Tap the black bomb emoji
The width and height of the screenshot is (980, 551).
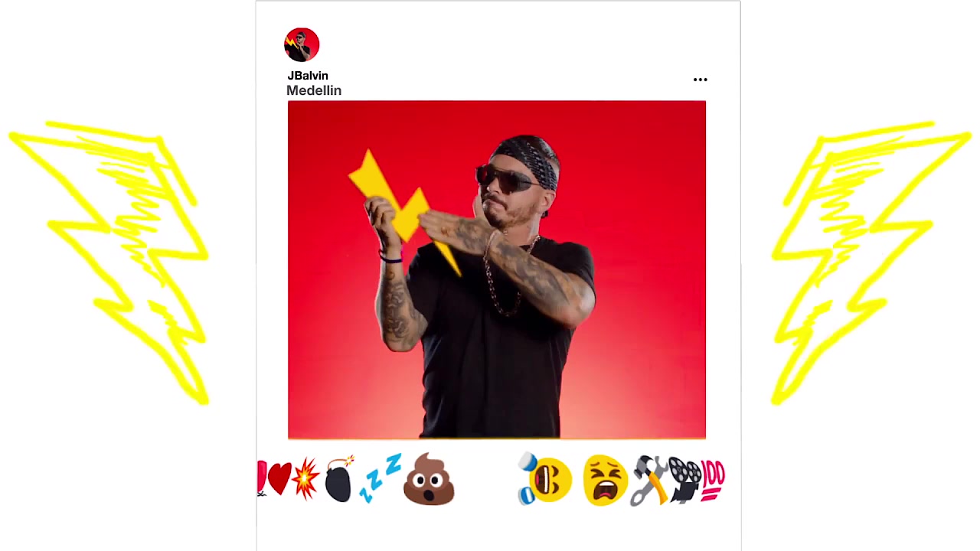pos(340,479)
